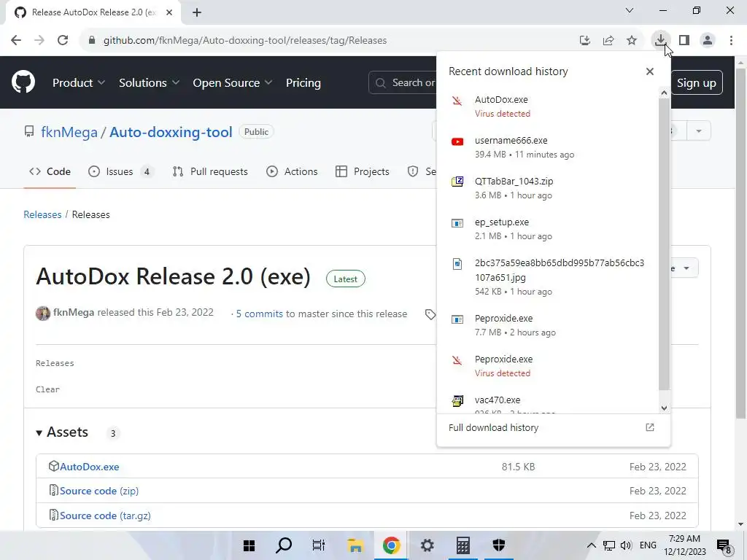The height and width of the screenshot is (560, 747).
Task: Click Releases breadcrumb link
Action: click(x=42, y=215)
